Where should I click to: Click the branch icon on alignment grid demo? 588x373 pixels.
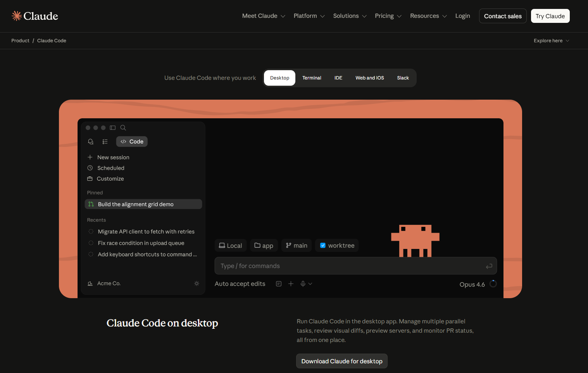click(91, 204)
